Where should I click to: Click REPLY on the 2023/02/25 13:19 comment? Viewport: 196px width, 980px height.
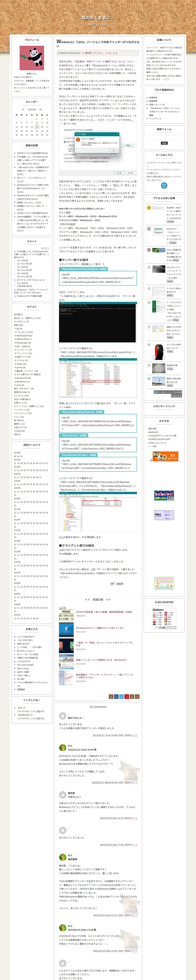tap(128, 818)
